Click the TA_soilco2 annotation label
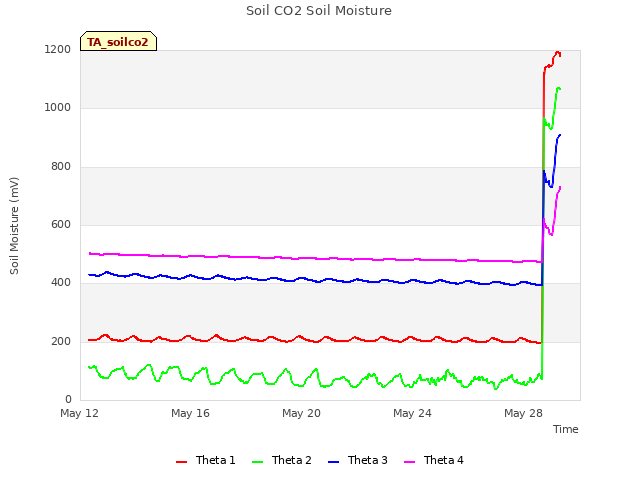 pyautogui.click(x=118, y=41)
